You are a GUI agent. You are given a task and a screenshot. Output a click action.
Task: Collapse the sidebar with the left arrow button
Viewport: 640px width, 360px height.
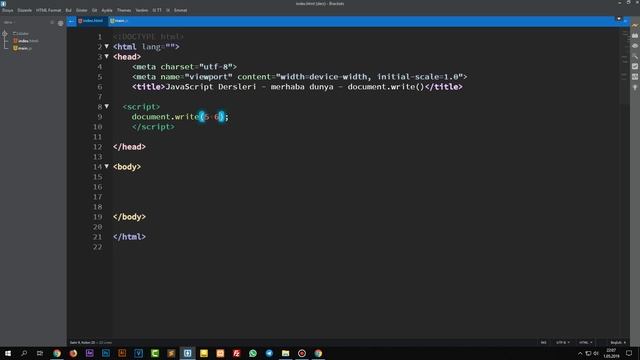(71, 21)
